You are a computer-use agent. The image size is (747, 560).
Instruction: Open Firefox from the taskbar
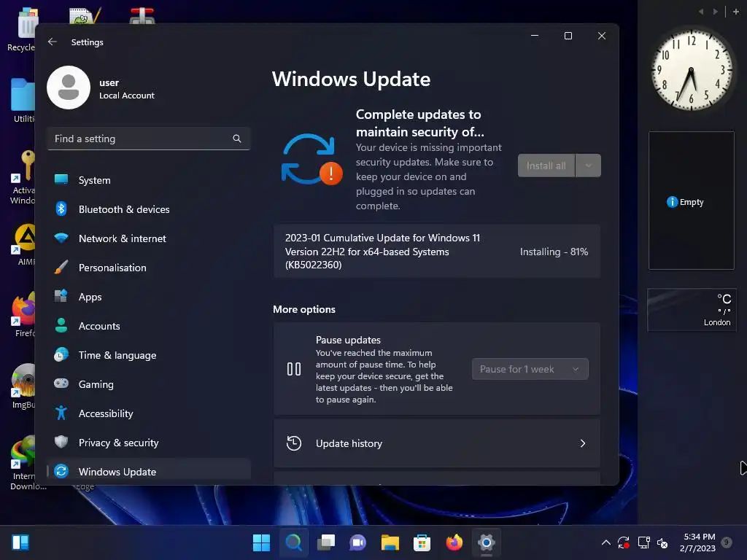point(454,542)
